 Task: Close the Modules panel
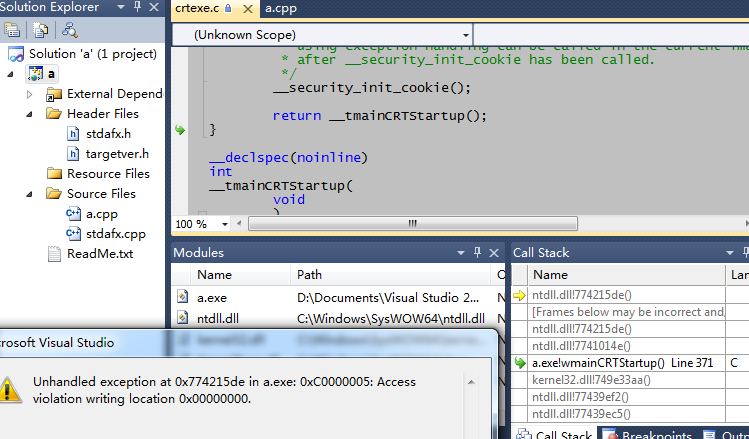(x=496, y=252)
